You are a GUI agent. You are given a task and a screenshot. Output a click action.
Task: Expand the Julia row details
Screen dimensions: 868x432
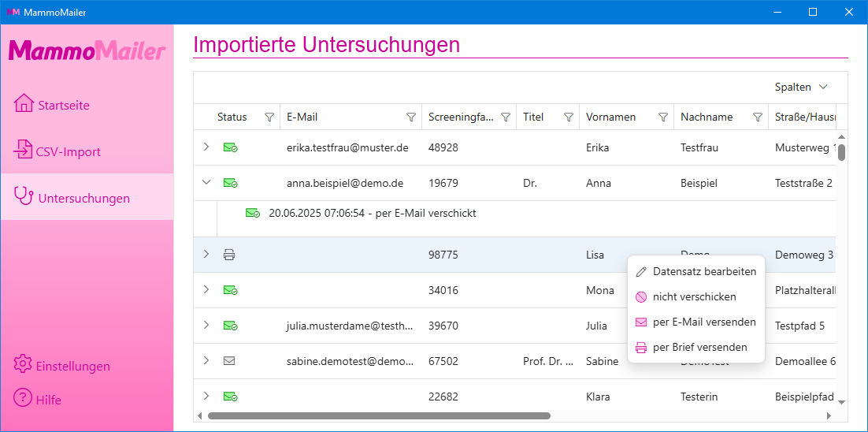click(x=206, y=326)
